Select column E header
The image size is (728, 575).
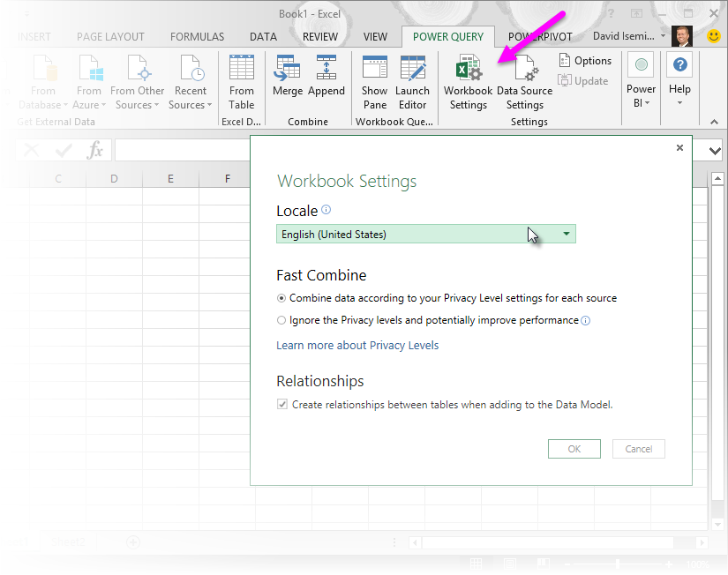coord(171,179)
